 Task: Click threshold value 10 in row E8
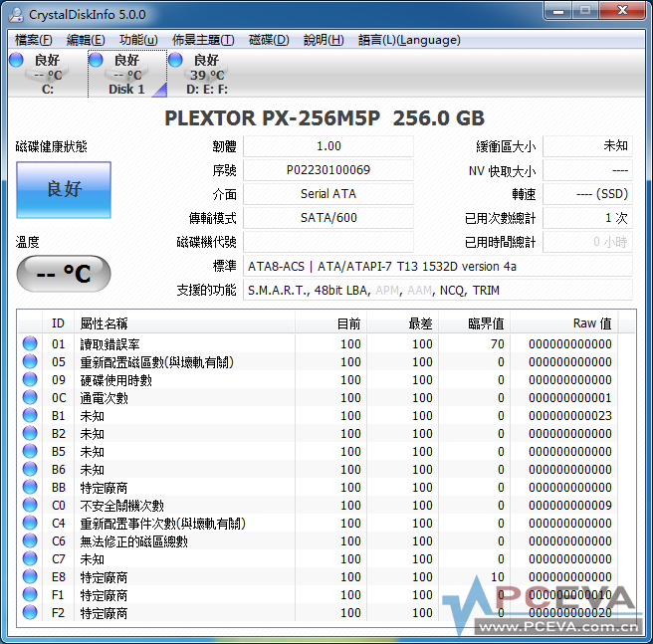pyautogui.click(x=498, y=576)
